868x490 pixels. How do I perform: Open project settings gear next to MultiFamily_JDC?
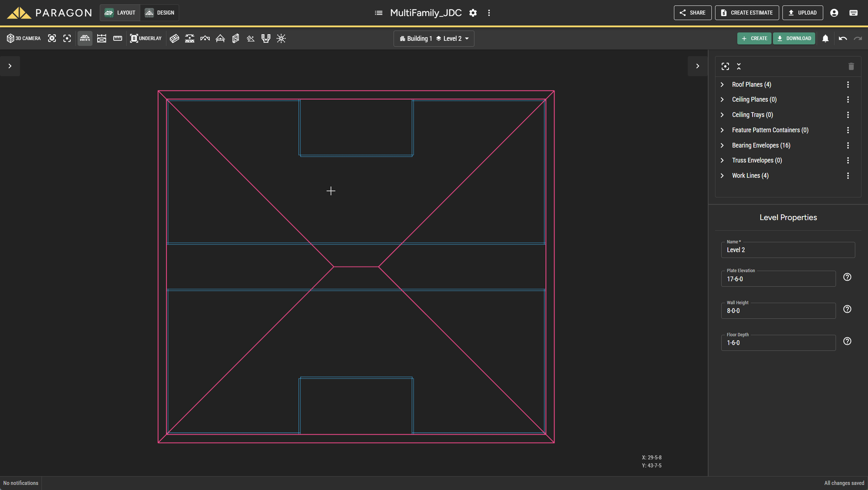tap(473, 13)
